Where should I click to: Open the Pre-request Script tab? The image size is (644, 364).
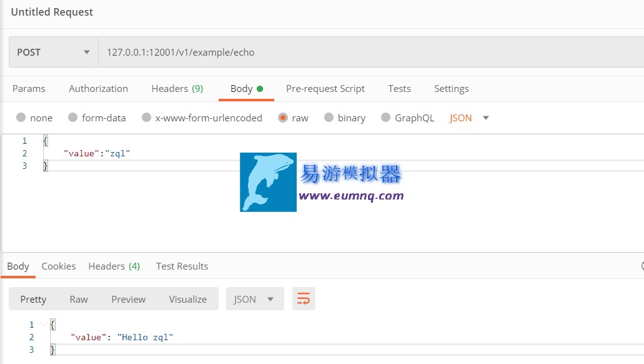[325, 89]
